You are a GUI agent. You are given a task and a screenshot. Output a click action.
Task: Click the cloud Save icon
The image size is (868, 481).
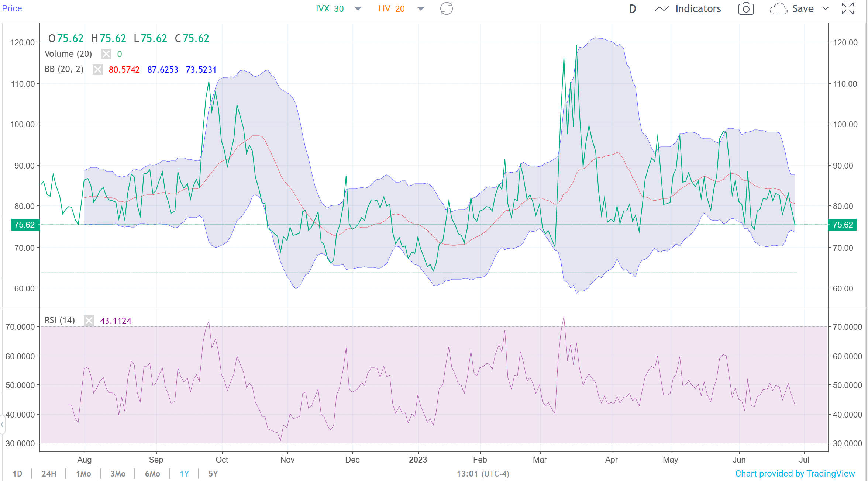pyautogui.click(x=778, y=9)
